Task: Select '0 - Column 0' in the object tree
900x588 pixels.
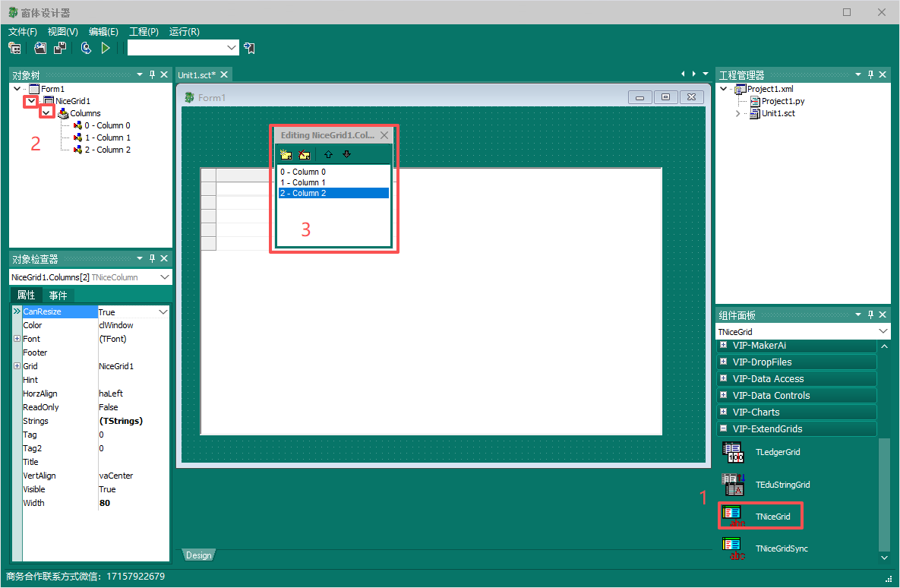Action: [x=107, y=125]
